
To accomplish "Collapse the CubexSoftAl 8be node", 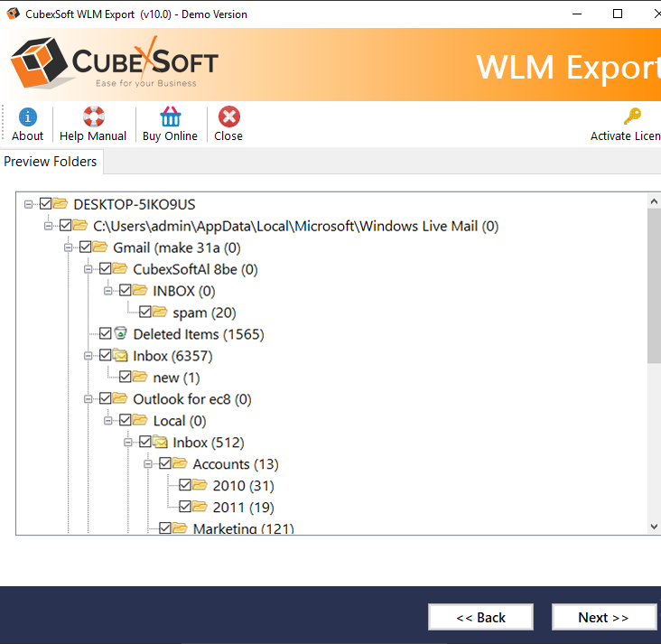I will 88,269.
